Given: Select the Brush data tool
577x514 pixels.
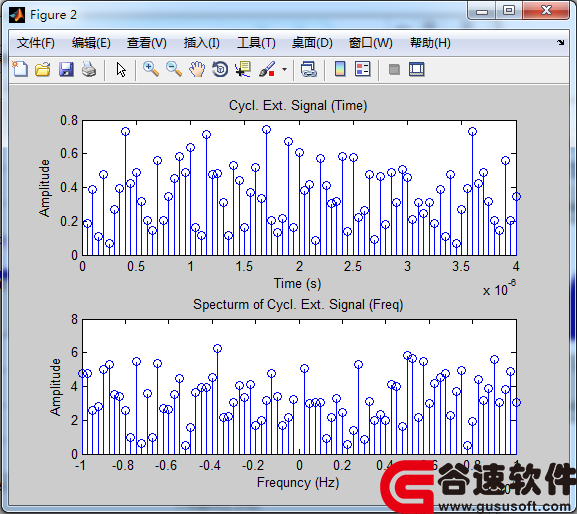Looking at the screenshot, I should (x=267, y=69).
